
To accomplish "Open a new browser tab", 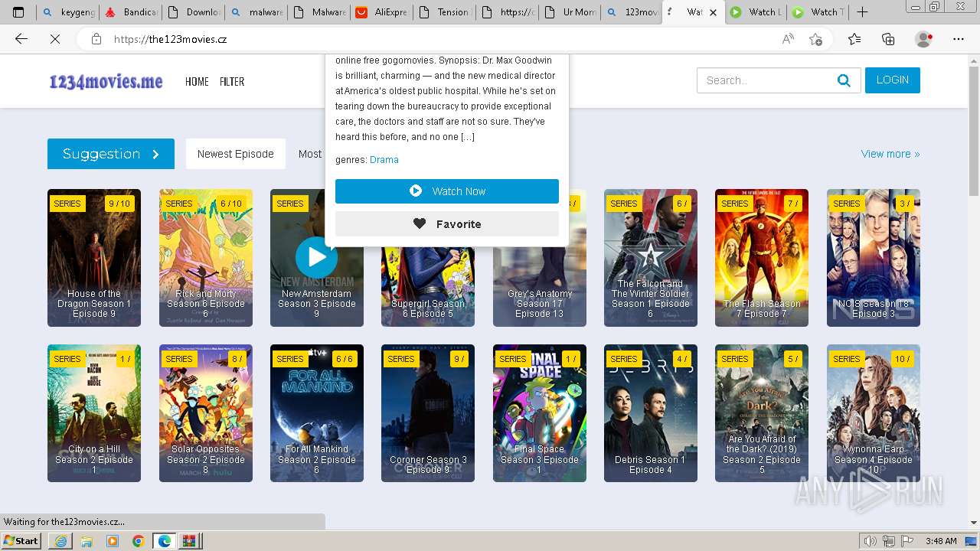I will click(x=862, y=12).
